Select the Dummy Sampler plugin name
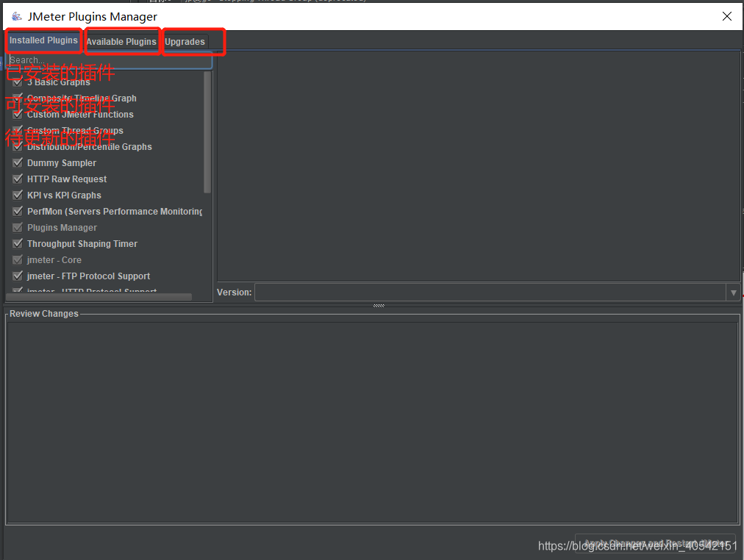The image size is (744, 560). pyautogui.click(x=62, y=162)
